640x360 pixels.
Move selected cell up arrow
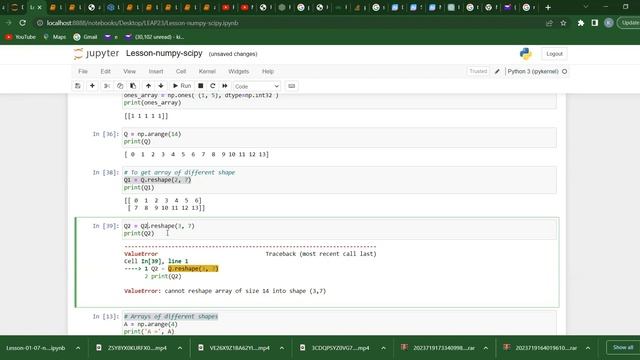[148, 86]
